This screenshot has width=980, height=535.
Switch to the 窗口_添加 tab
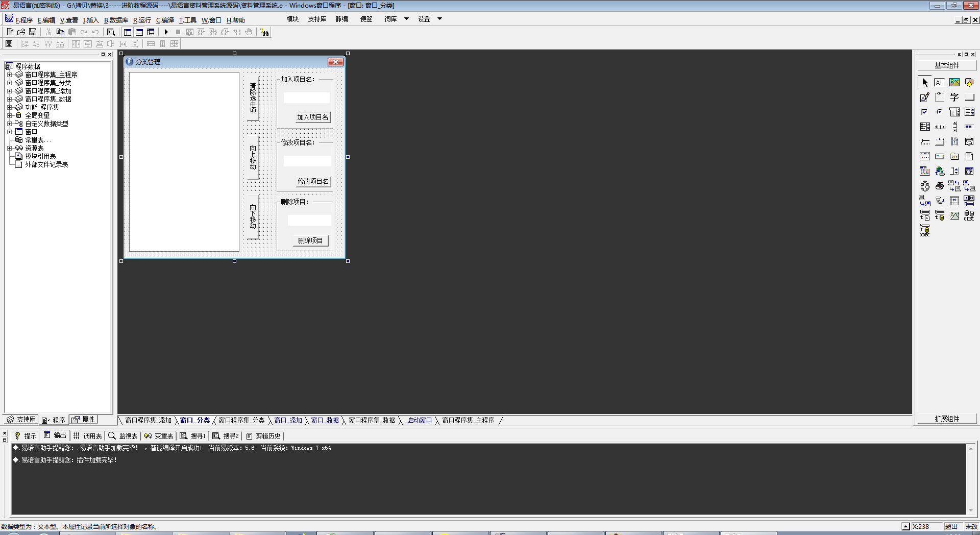tap(288, 420)
